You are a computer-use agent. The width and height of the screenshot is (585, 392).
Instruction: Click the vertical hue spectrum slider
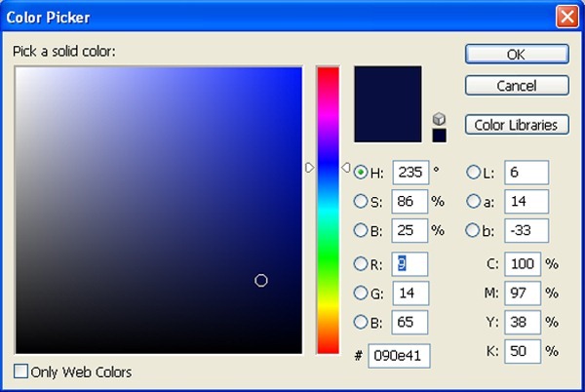point(328,210)
